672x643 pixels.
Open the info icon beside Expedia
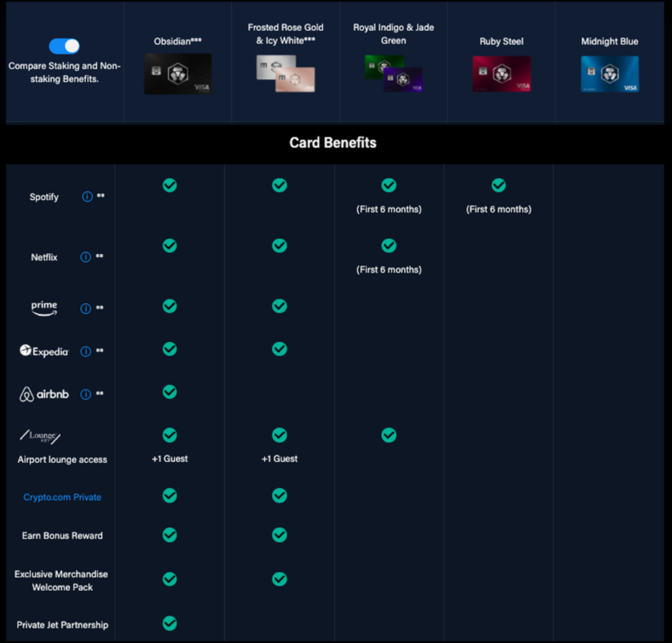[x=86, y=351]
